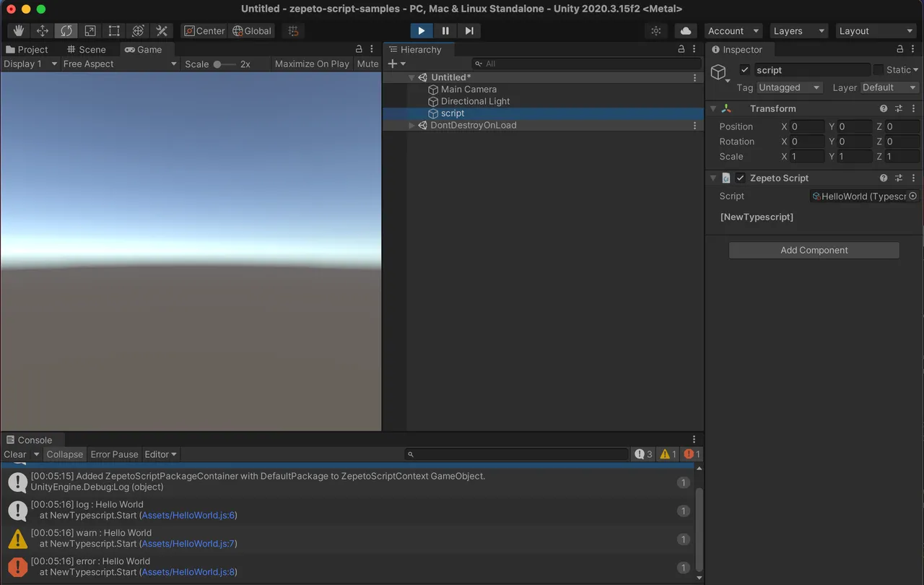Click the Collapse button in Console

point(65,454)
